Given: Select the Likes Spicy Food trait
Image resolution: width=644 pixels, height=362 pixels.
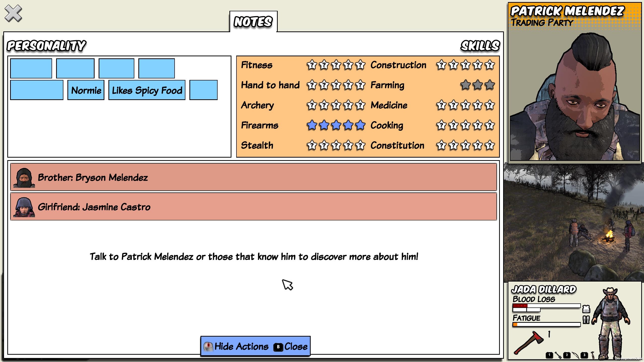Looking at the screenshot, I should 147,90.
